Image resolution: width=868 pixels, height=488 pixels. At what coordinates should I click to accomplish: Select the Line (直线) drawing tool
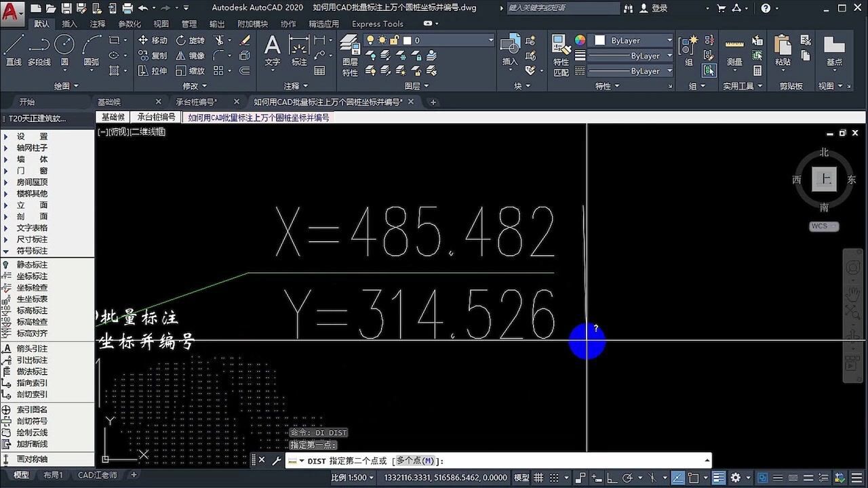[x=14, y=51]
